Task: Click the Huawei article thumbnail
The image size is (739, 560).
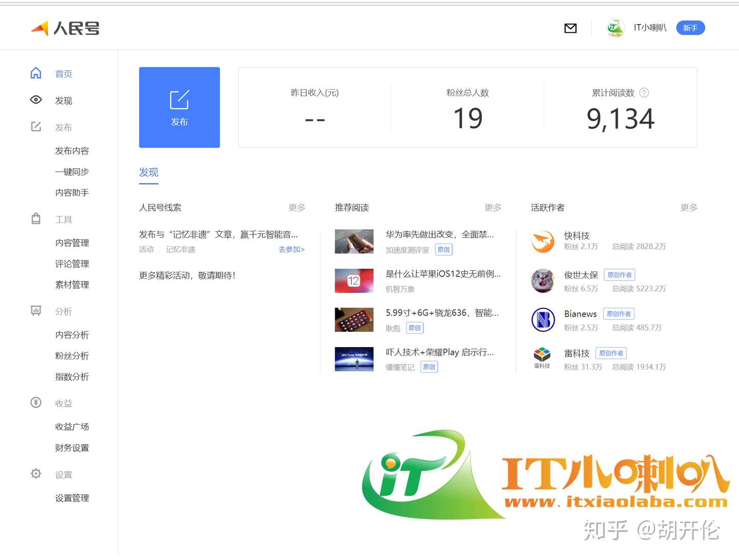Action: 354,242
